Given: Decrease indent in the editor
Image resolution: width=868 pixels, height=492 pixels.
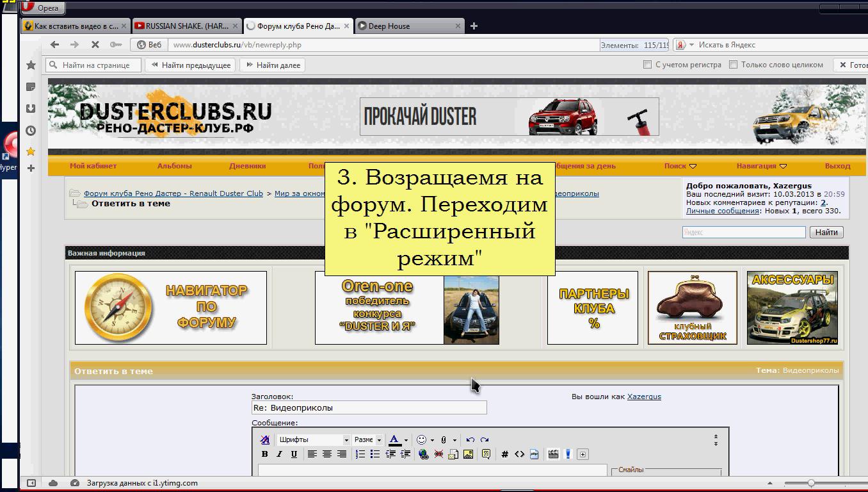Looking at the screenshot, I should 390,454.
